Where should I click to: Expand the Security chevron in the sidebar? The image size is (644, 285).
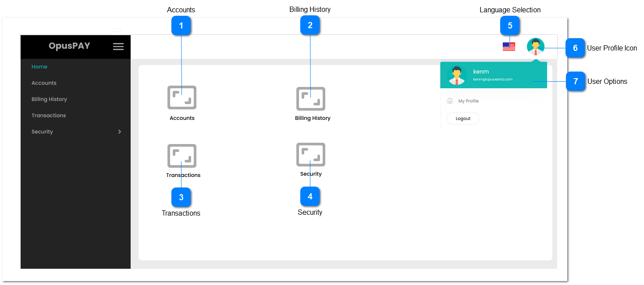(x=120, y=132)
